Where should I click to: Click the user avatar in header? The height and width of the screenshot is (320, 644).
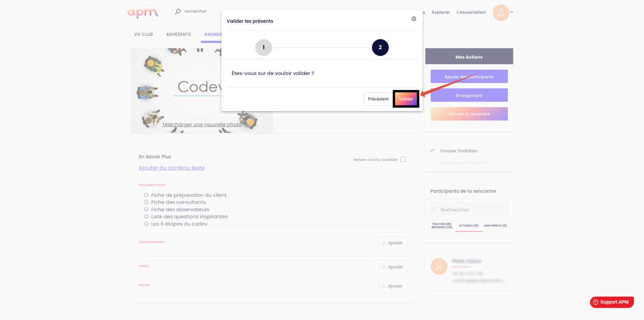click(x=501, y=13)
